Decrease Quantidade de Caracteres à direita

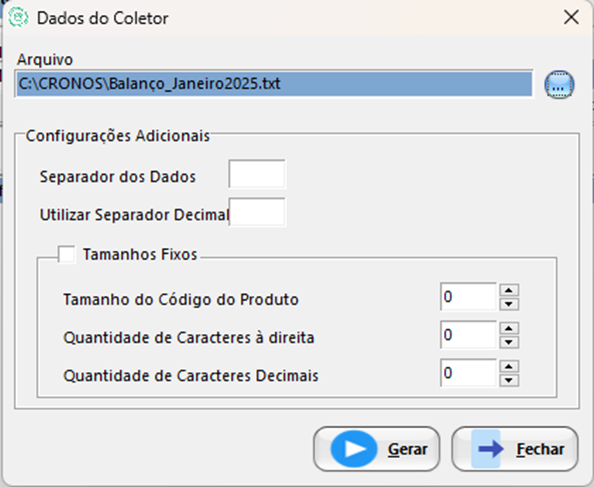coord(509,342)
